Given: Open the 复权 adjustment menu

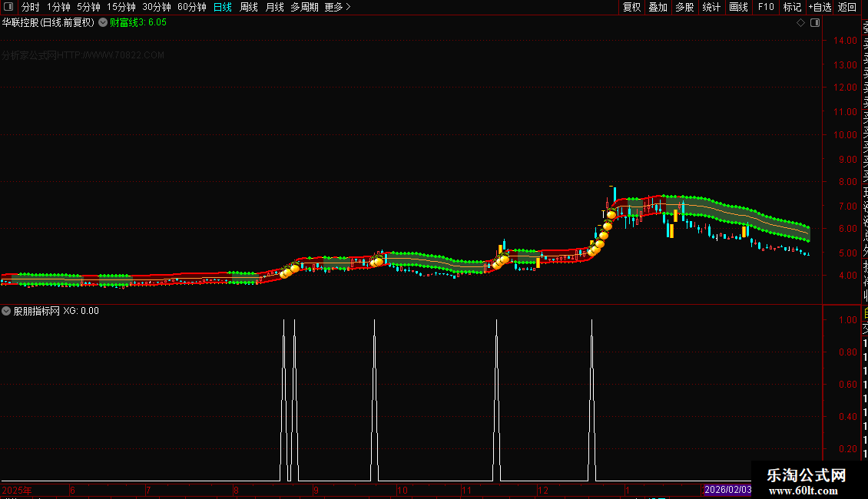Looking at the screenshot, I should tap(631, 7).
